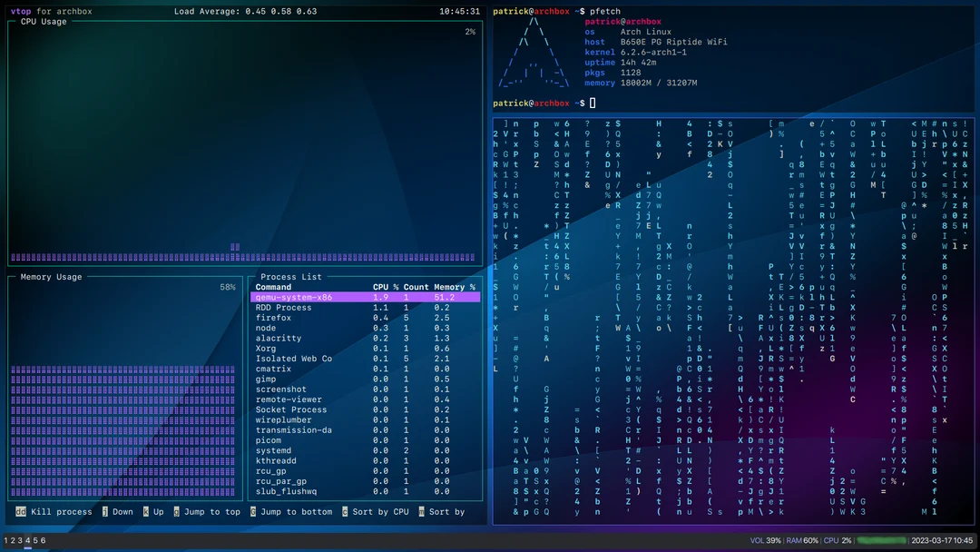Click the Memory % column header

[x=454, y=287]
